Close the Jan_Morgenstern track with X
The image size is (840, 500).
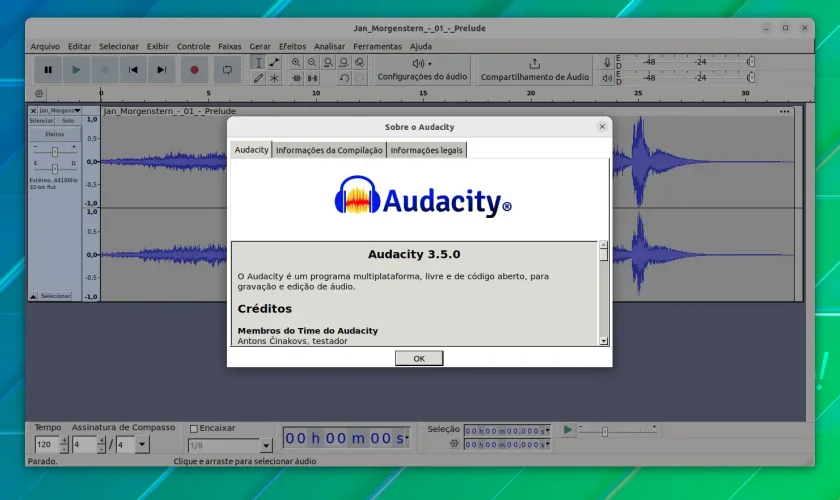pos(33,110)
